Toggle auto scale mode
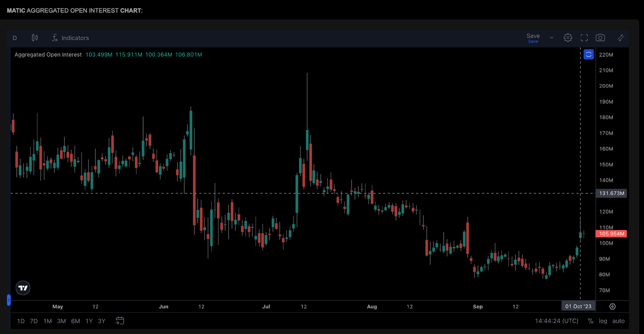Viewport: 644px width, 334px height. (618, 321)
